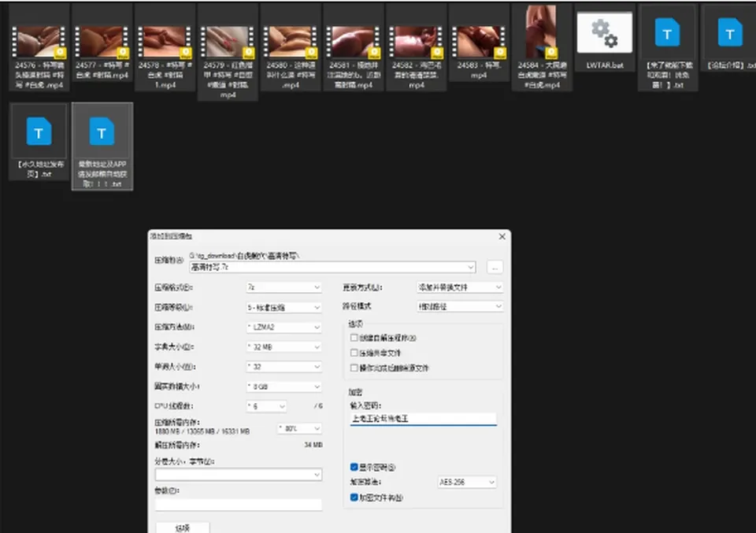Image resolution: width=756 pixels, height=533 pixels.
Task: Open the memory usage dropdown showing 80%
Action: pyautogui.click(x=300, y=428)
